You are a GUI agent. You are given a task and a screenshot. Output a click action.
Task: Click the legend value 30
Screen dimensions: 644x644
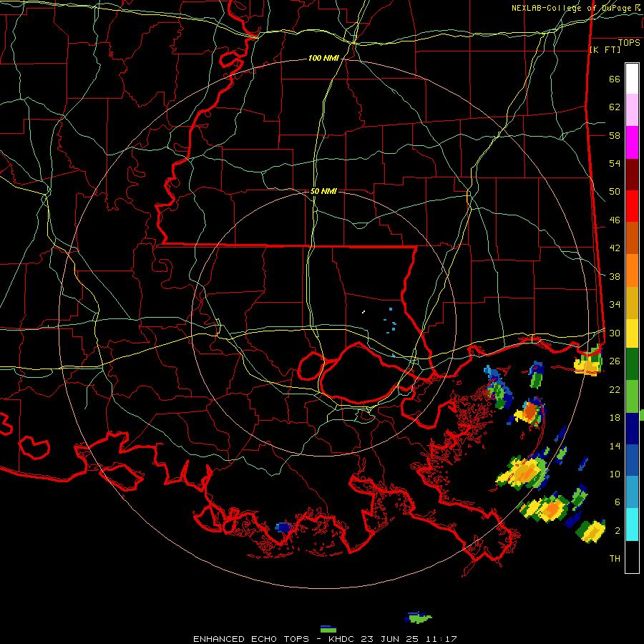pyautogui.click(x=615, y=333)
